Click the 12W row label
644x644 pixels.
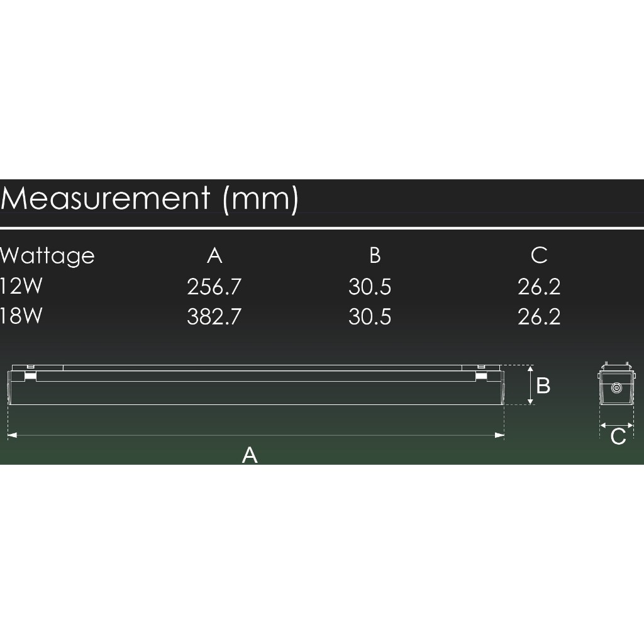point(21,286)
